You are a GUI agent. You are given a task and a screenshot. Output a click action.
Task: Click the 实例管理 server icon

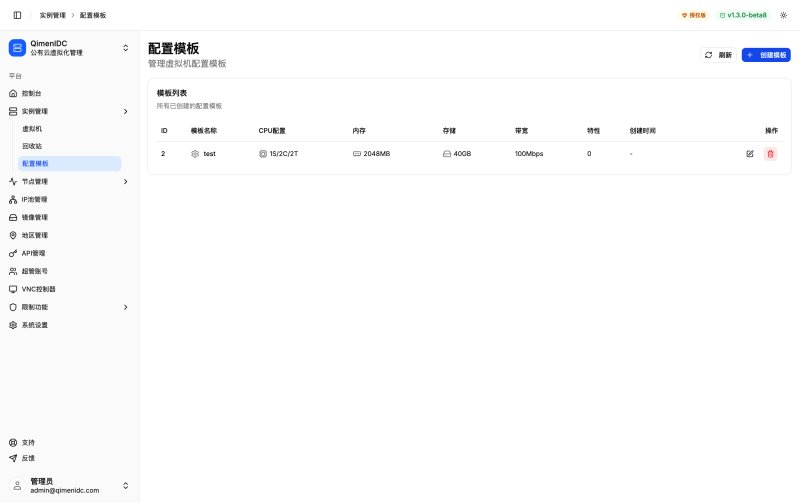13,111
